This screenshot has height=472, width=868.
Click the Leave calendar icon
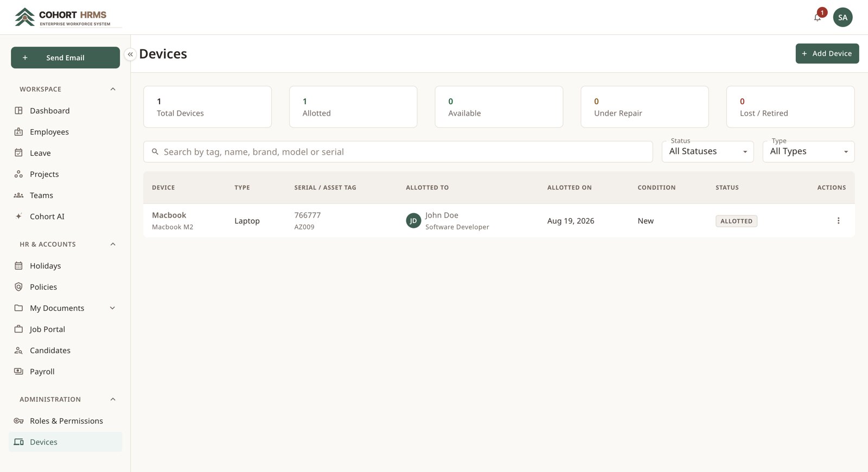point(18,153)
